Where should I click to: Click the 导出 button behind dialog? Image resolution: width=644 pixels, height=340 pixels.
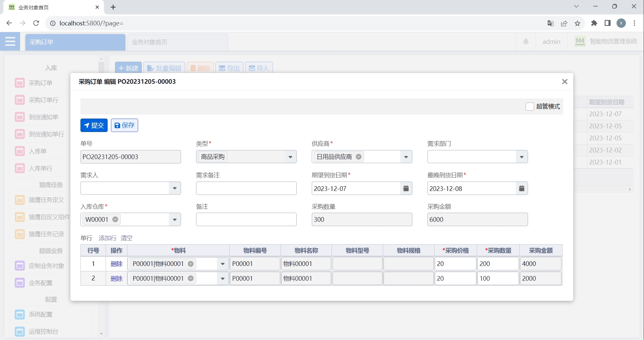229,68
